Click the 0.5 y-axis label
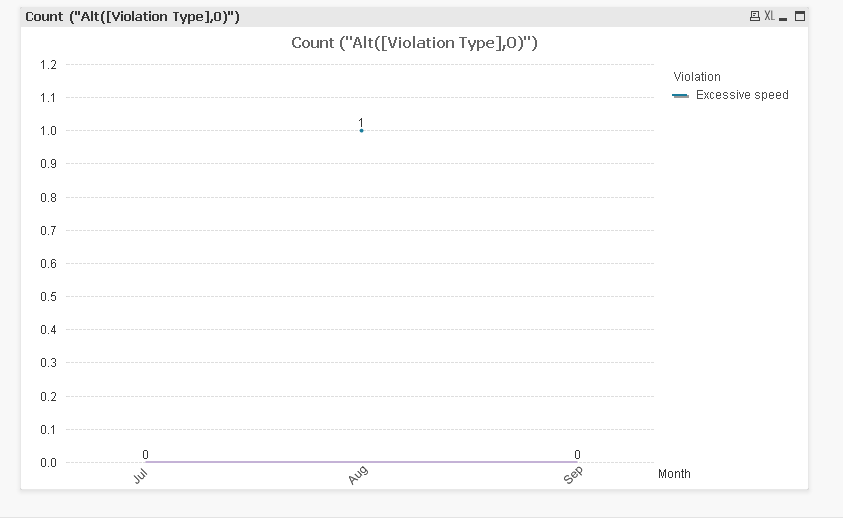This screenshot has height=518, width=843. tap(48, 296)
